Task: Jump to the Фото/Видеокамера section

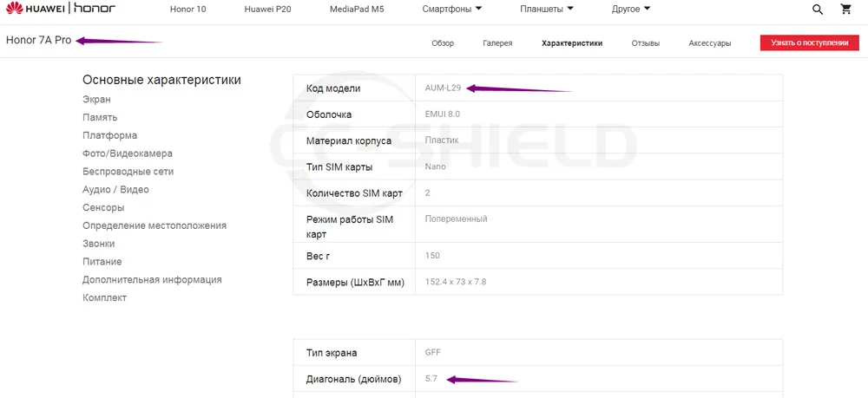Action: pos(128,153)
